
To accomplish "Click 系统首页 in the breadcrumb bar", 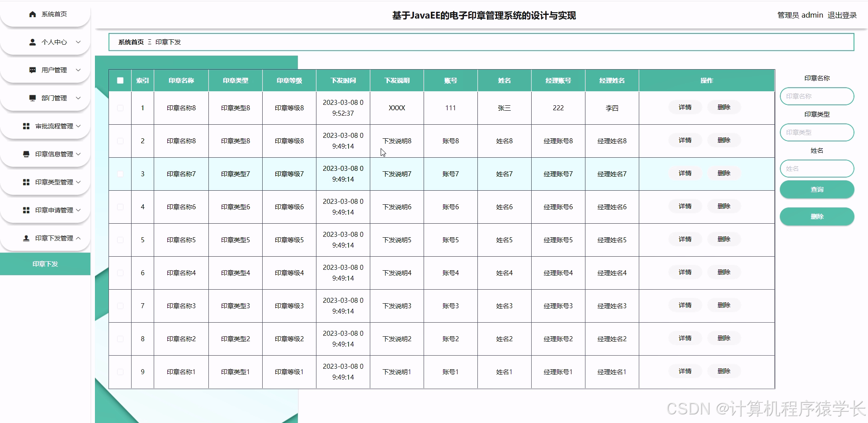I will pos(130,42).
